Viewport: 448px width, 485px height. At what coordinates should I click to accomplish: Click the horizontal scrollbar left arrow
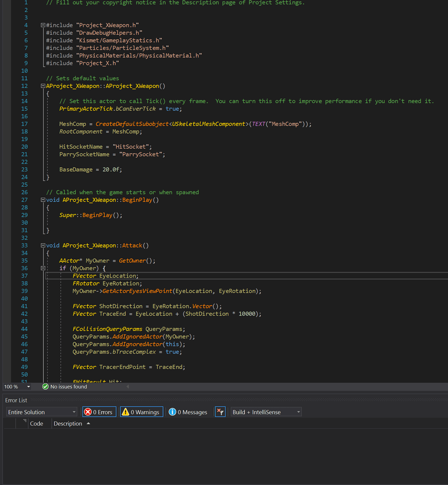tap(128, 387)
